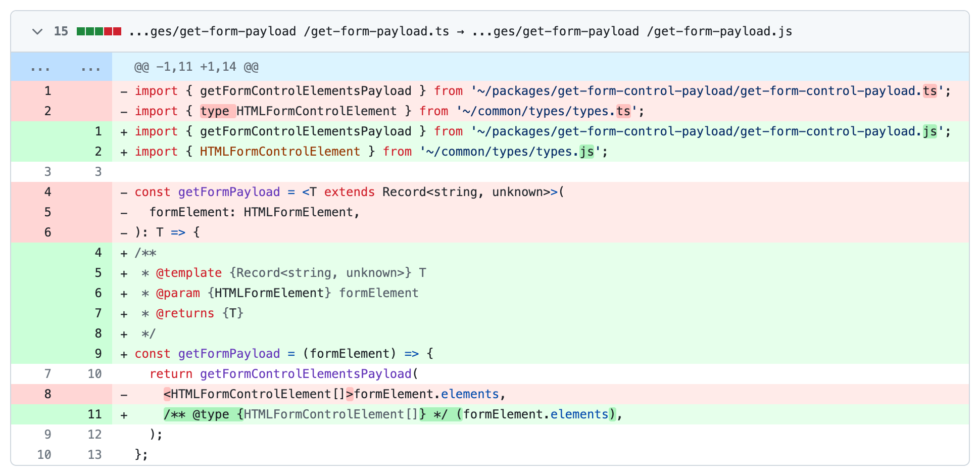
Task: Collapse the get-form-payload file diff chevron
Action: pyautogui.click(x=37, y=31)
